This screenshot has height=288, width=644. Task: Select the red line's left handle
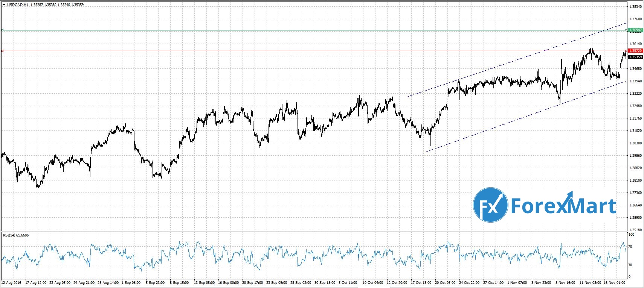3,51
